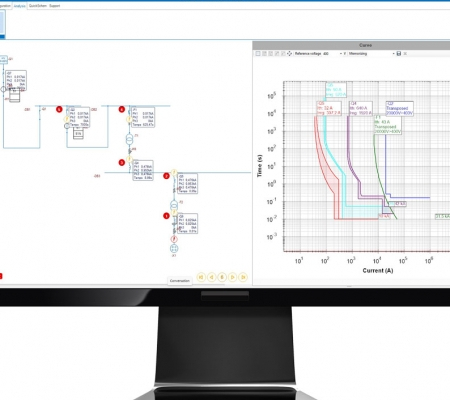
Task: Select the transformer symbol T2 in diagram
Action: [174, 205]
